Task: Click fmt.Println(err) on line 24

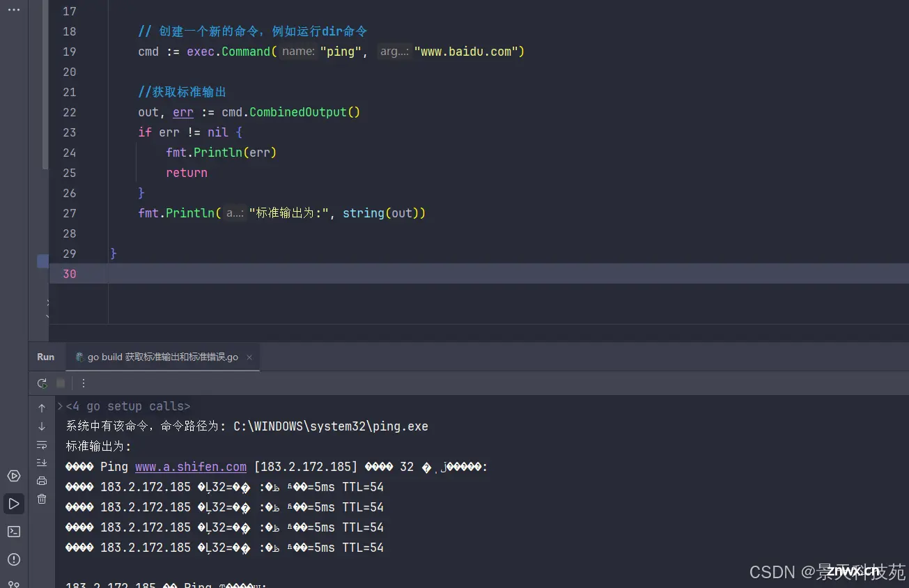Action: [222, 153]
